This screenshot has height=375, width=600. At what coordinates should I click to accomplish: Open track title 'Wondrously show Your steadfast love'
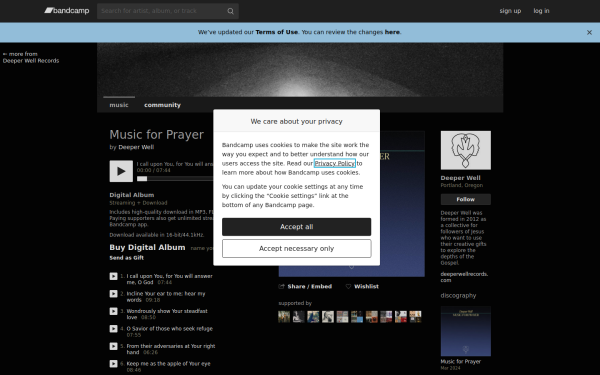click(x=167, y=314)
